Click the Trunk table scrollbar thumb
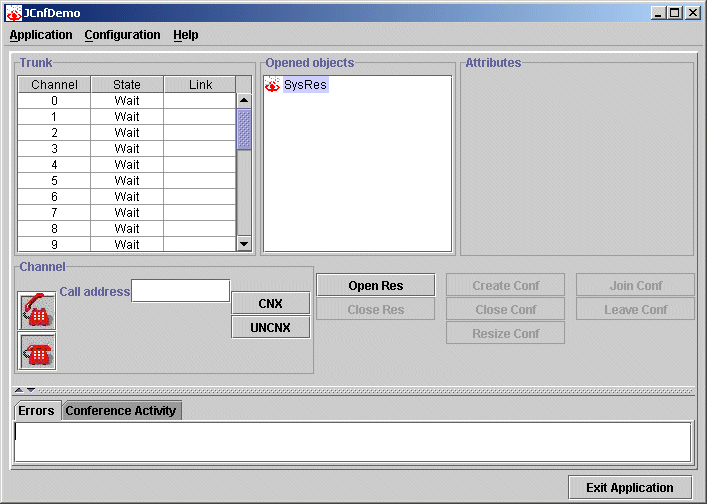The height and width of the screenshot is (504, 707). pyautogui.click(x=244, y=129)
